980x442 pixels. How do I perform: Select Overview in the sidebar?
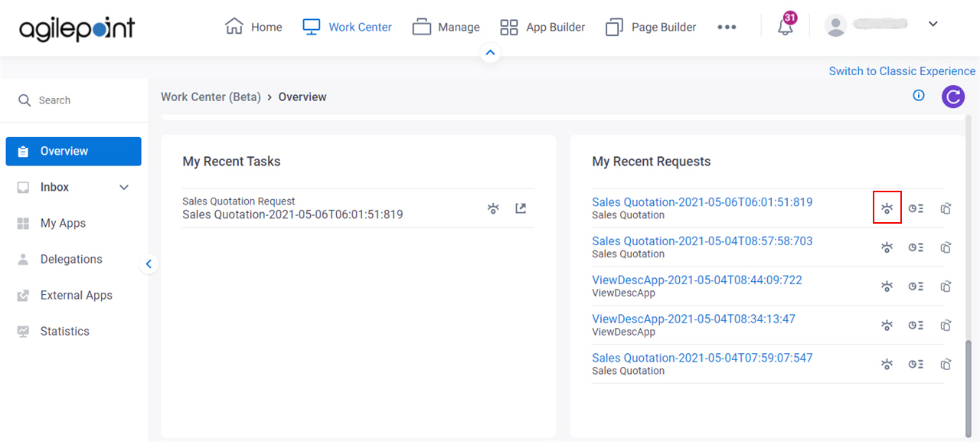pos(73,151)
